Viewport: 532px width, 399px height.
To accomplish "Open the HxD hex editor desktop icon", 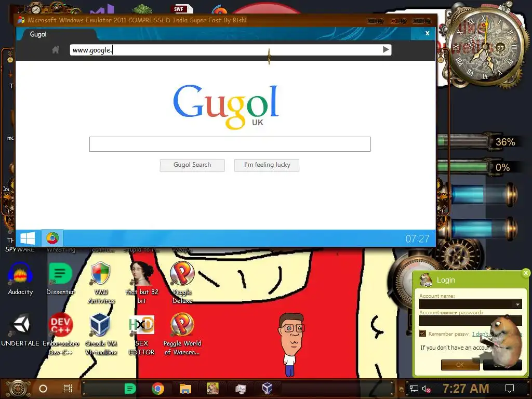I will point(141,334).
